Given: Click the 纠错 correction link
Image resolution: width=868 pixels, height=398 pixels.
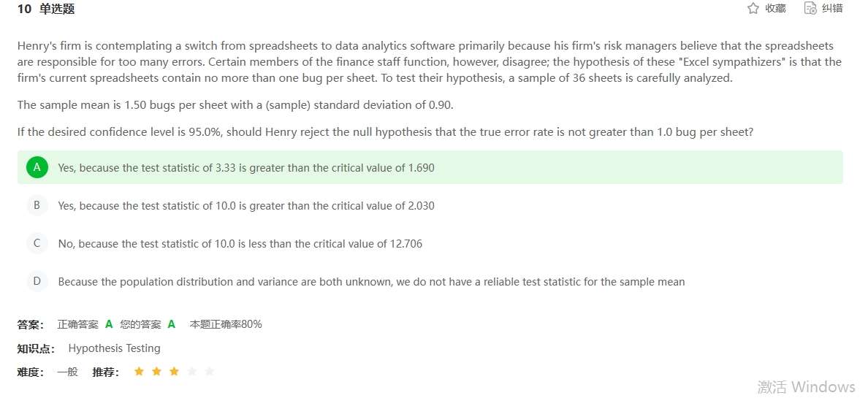Looking at the screenshot, I should point(832,8).
